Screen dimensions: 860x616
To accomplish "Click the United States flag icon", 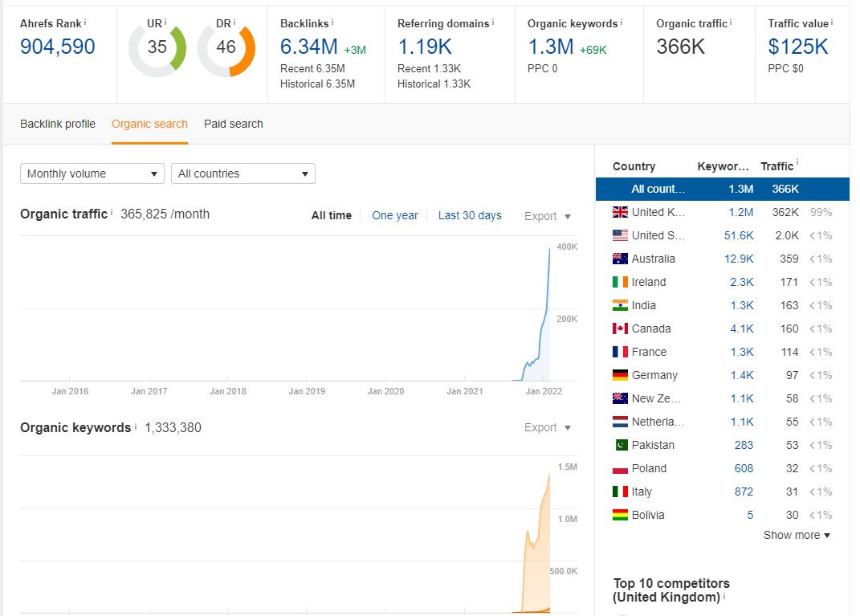I will pyautogui.click(x=620, y=235).
